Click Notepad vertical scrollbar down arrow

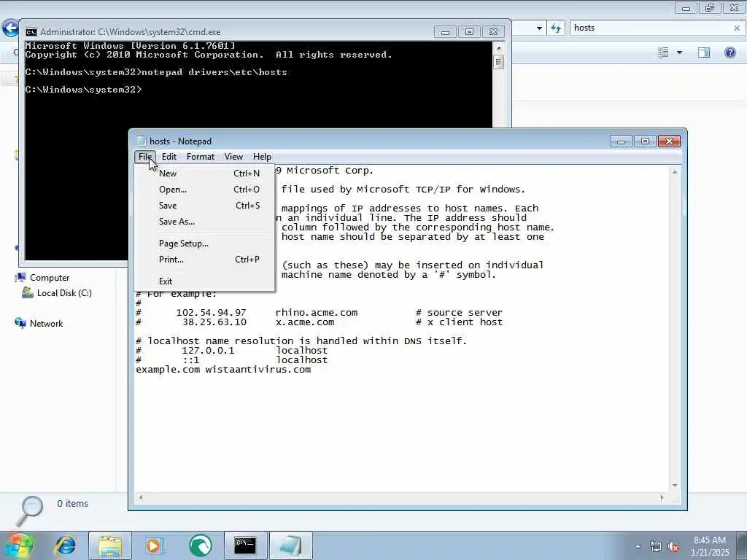[x=675, y=485]
